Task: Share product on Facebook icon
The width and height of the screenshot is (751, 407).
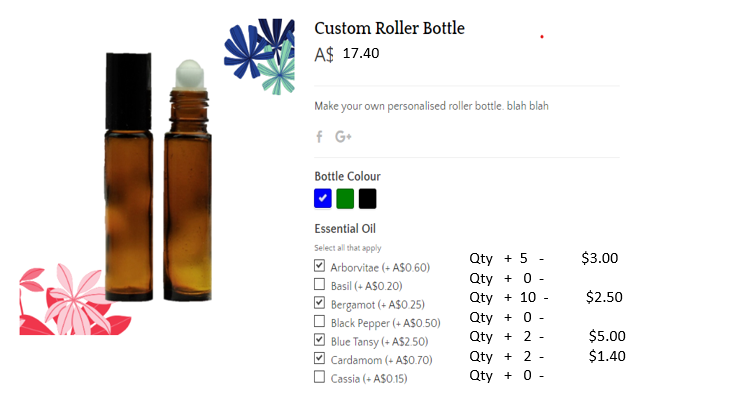Action: coord(319,137)
